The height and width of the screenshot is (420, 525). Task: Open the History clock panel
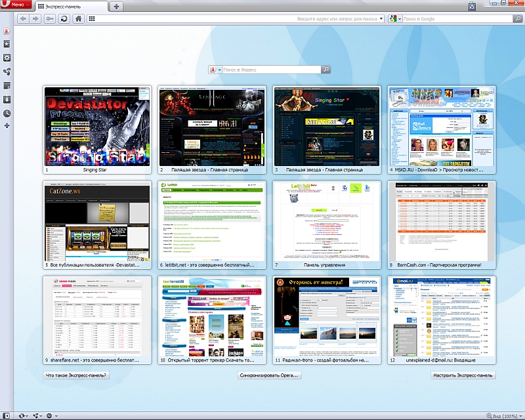pos(7,114)
